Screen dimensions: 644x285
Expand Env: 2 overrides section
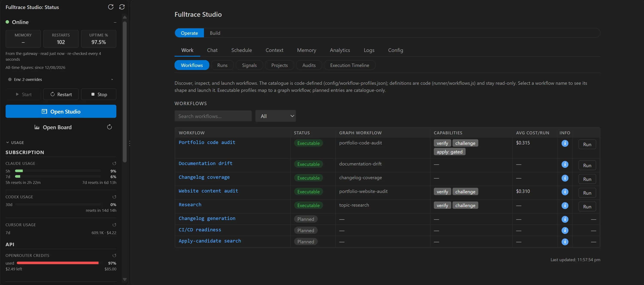61,79
